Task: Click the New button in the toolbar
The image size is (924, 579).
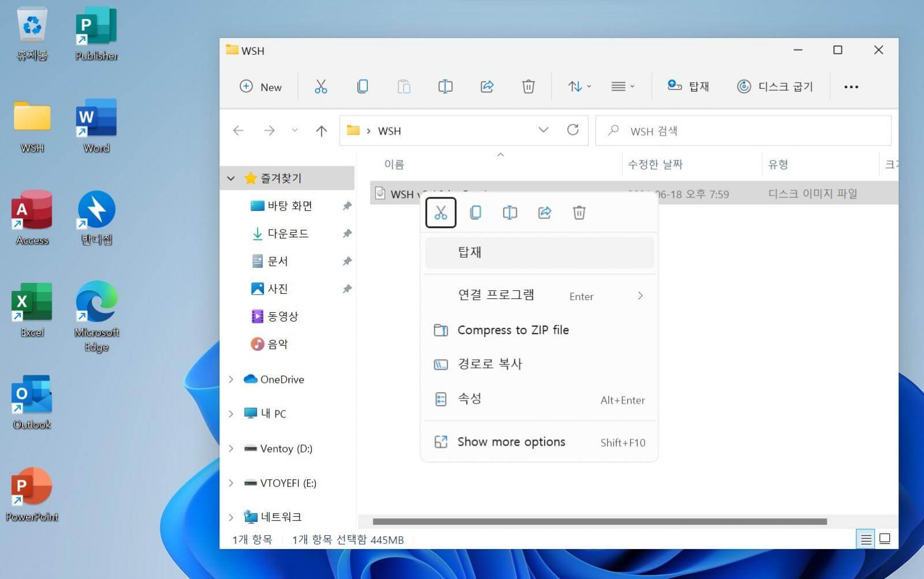Action: [x=260, y=87]
